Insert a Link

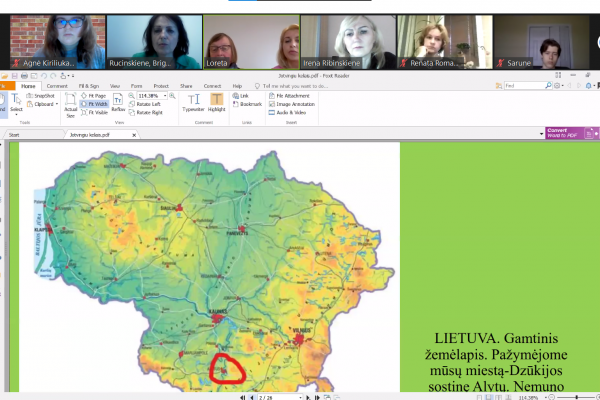click(x=241, y=96)
